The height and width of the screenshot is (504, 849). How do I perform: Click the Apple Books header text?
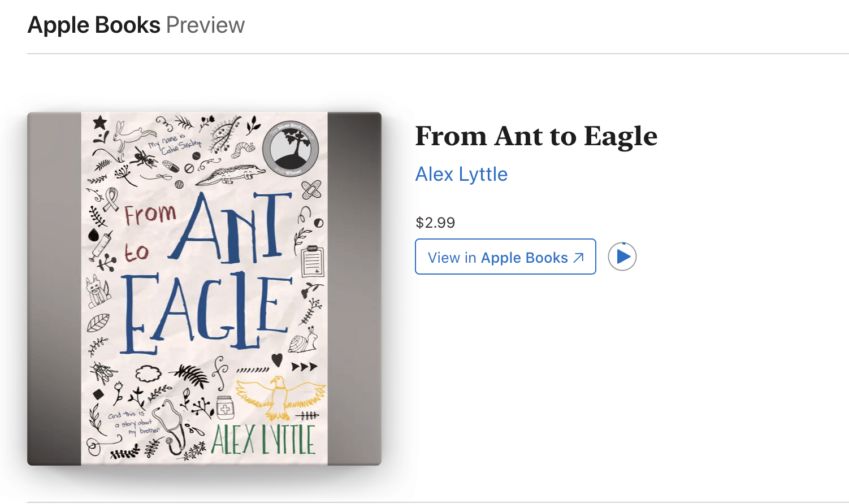click(x=94, y=25)
